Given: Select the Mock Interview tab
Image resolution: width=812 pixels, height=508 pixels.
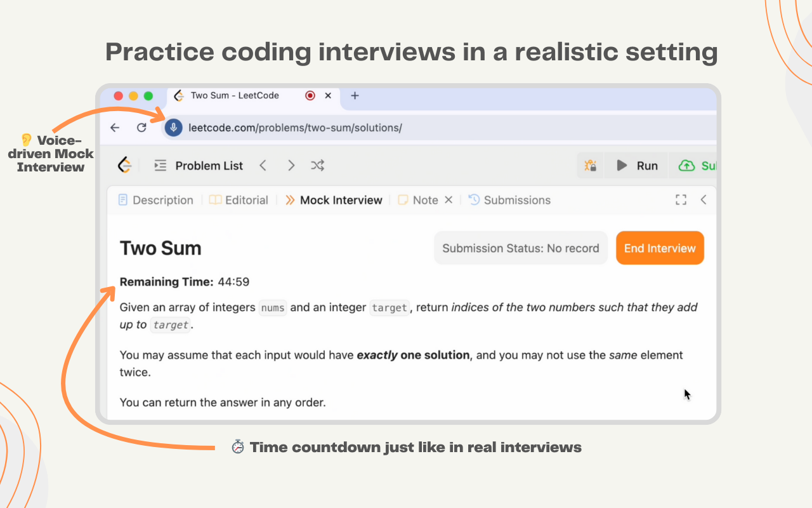Looking at the screenshot, I should 334,200.
